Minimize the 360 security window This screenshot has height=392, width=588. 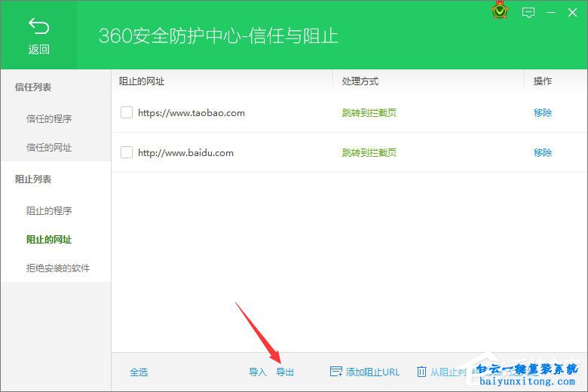point(551,13)
